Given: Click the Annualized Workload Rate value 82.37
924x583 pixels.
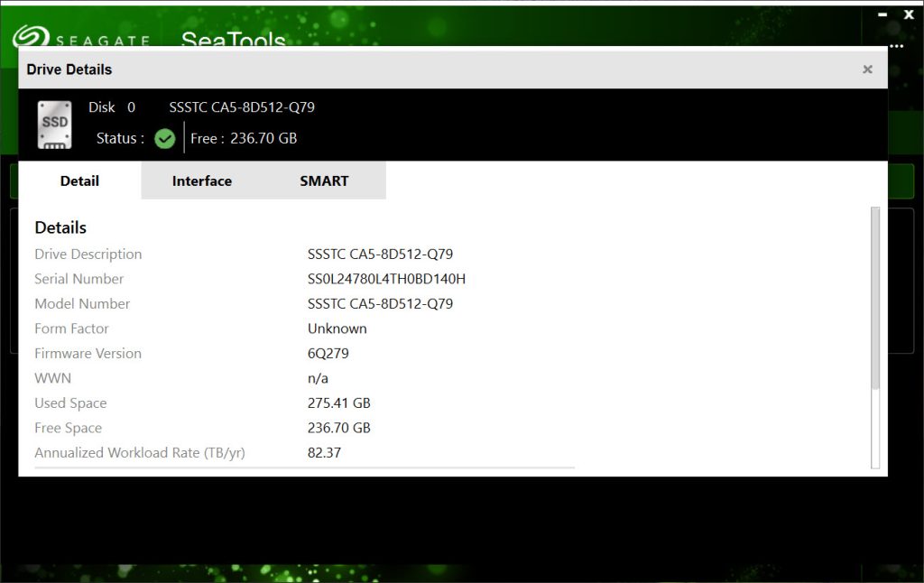Looking at the screenshot, I should pyautogui.click(x=324, y=453).
